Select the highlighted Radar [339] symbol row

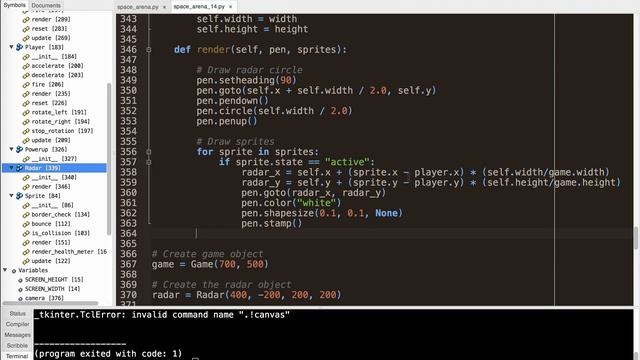[x=54, y=168]
